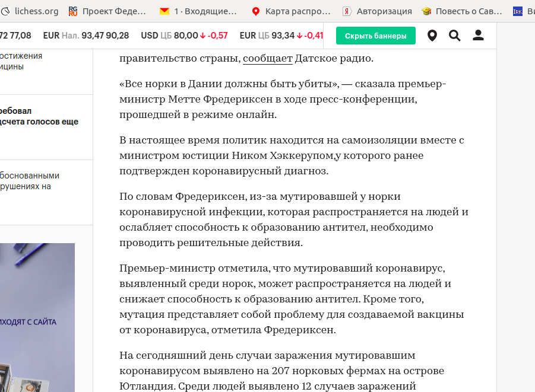Click the EUR Нал. 93,47 90,28 rate
The width and height of the screenshot is (535, 392).
tap(86, 36)
